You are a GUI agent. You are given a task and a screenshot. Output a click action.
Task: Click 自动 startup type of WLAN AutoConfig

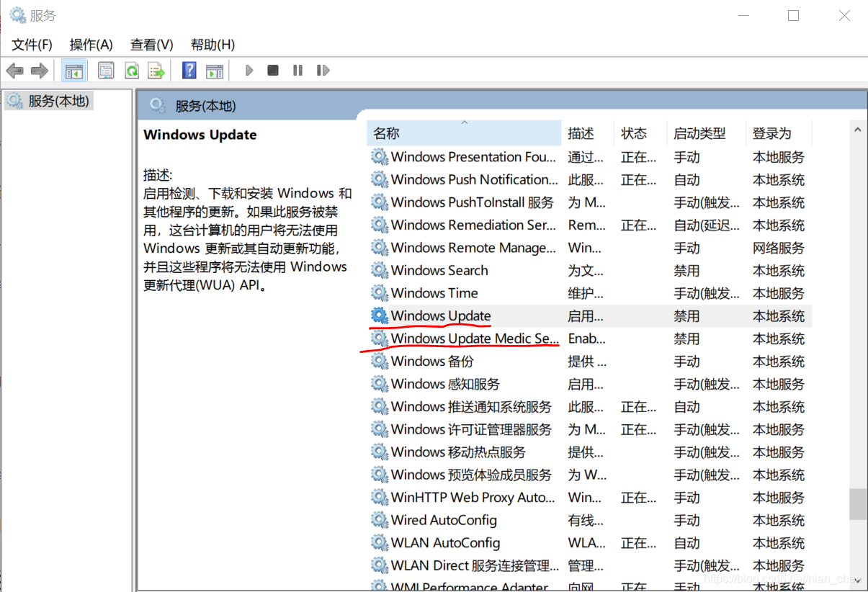tap(686, 542)
